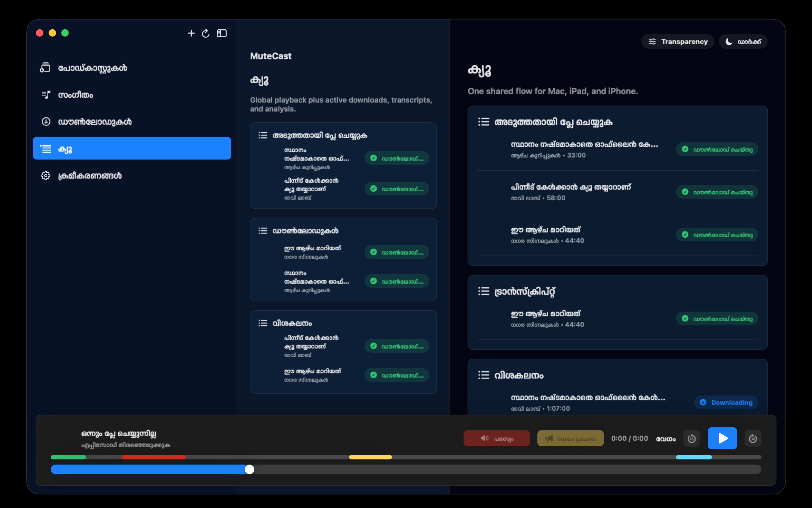
Task: Click list icon beside right-panel വിശകലനം heading
Action: tap(484, 375)
